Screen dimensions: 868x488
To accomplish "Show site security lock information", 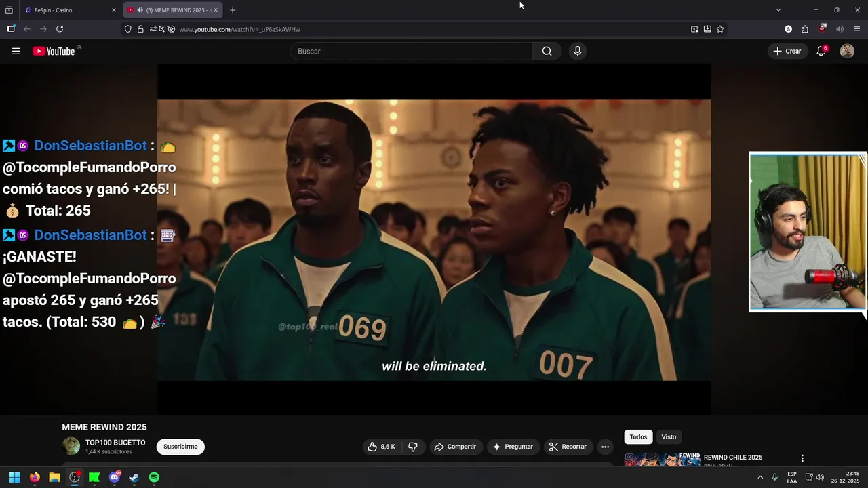I will pyautogui.click(x=140, y=29).
